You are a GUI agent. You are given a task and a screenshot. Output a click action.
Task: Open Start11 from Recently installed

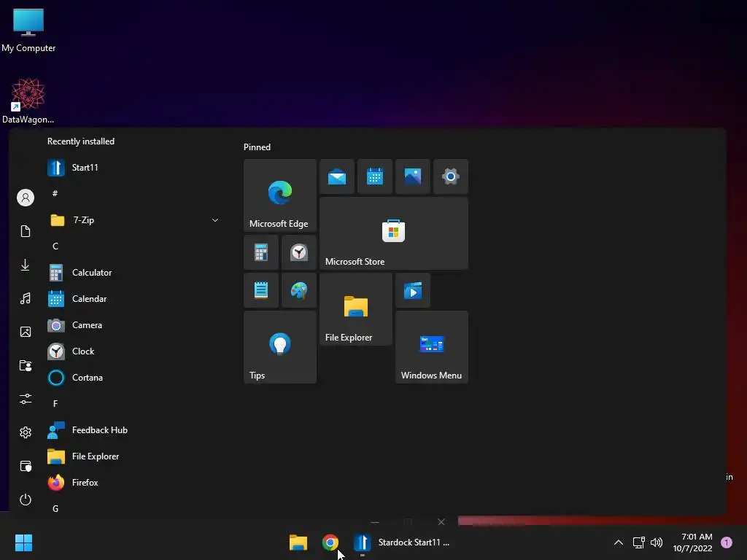(x=133, y=168)
